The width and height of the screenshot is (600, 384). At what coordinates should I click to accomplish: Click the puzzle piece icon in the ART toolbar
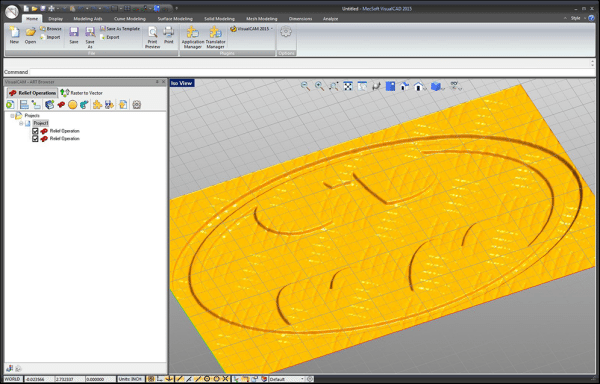coord(97,104)
